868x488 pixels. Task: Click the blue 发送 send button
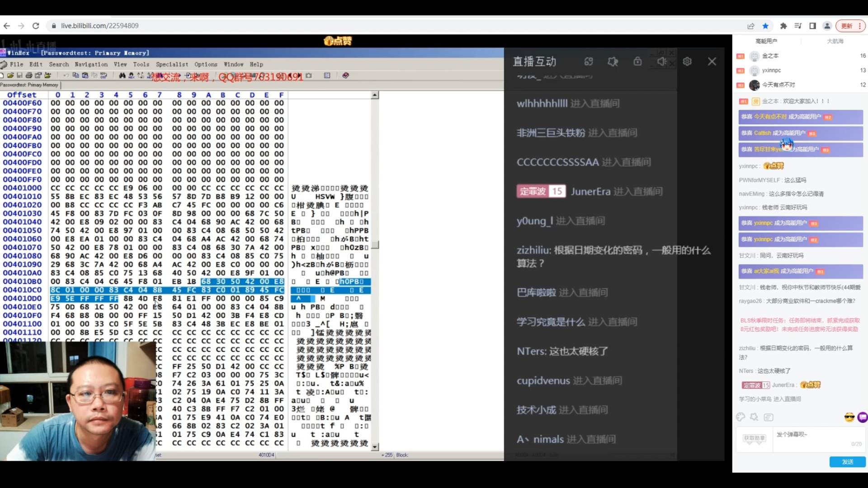(848, 462)
